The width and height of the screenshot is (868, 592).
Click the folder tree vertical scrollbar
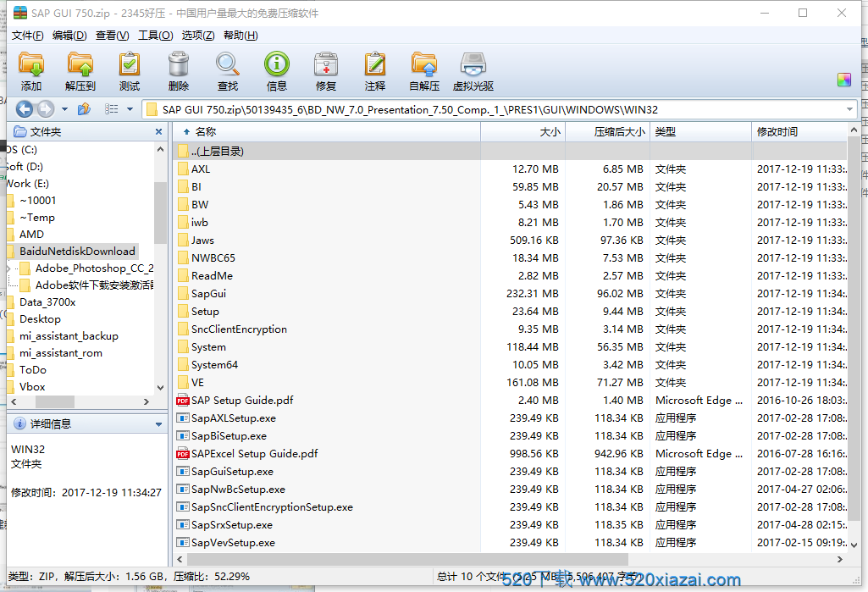(x=161, y=213)
